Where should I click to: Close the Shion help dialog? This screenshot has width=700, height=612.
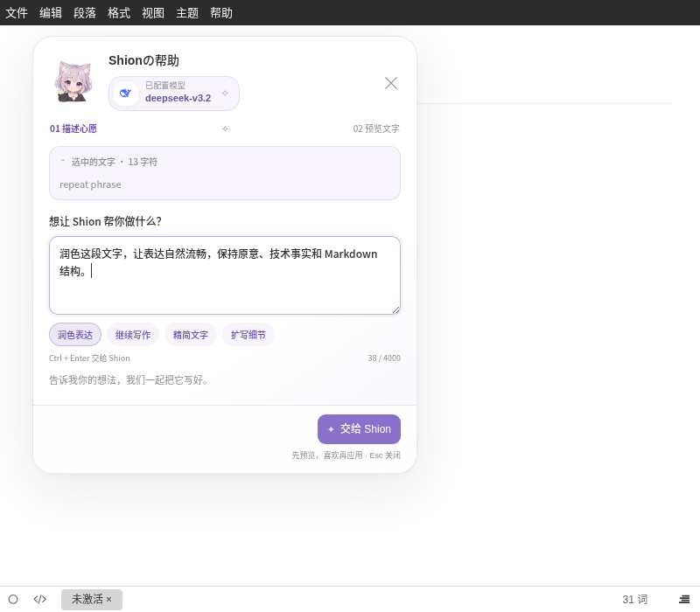[x=391, y=83]
